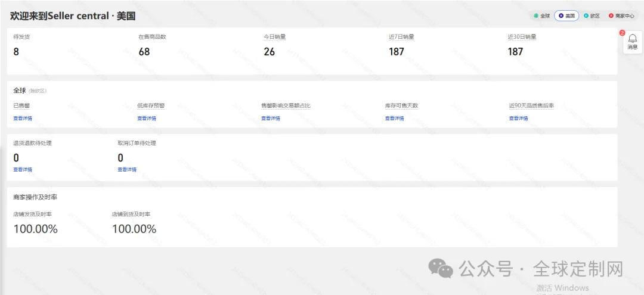
Task: Click the 在售商品数 value 68
Action: tap(144, 52)
